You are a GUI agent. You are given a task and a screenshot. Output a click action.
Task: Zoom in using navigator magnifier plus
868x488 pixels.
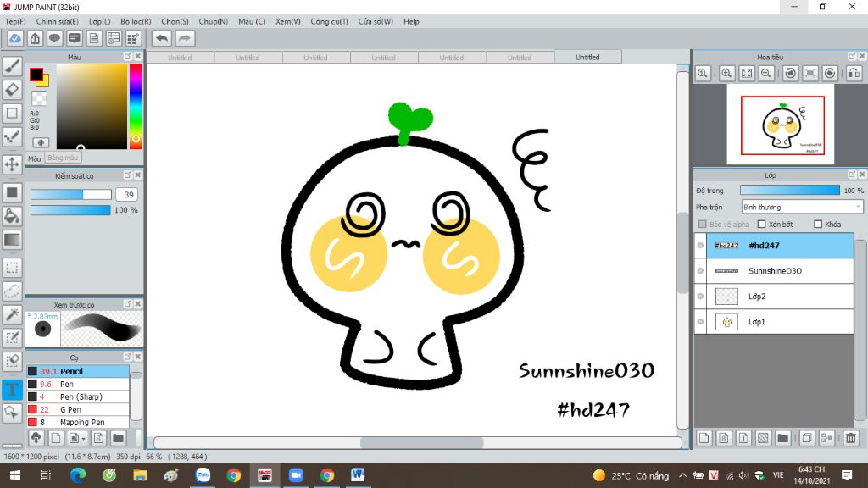[726, 73]
